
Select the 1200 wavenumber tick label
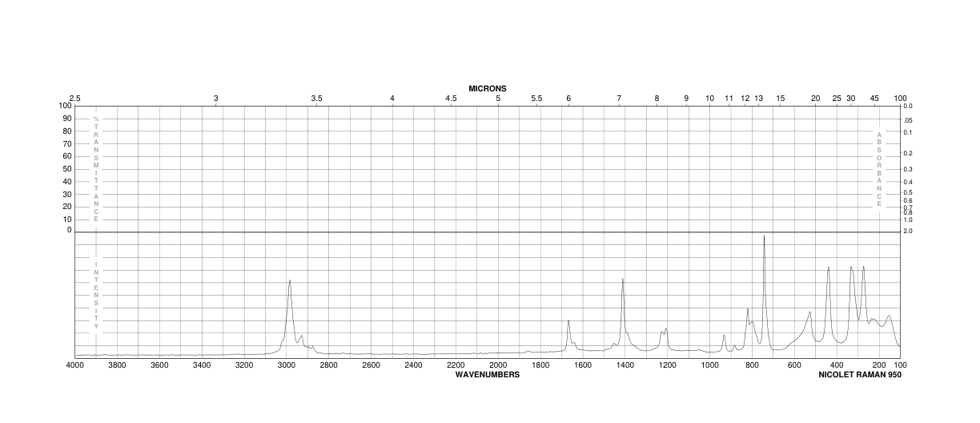667,365
